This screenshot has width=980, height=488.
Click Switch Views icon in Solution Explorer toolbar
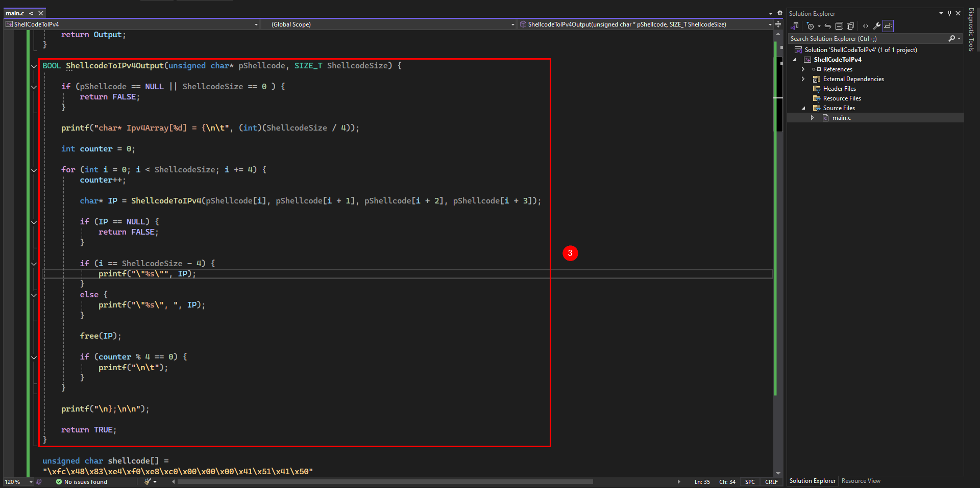pyautogui.click(x=795, y=26)
